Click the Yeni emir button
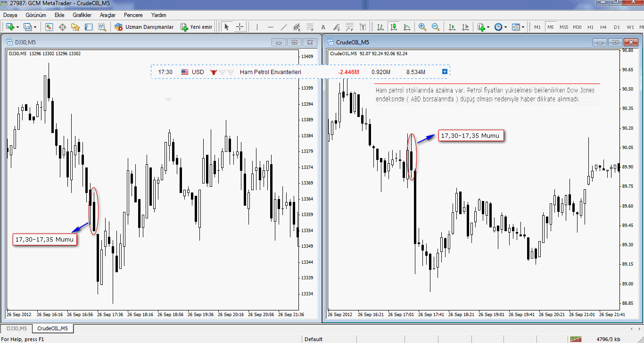 [x=197, y=27]
